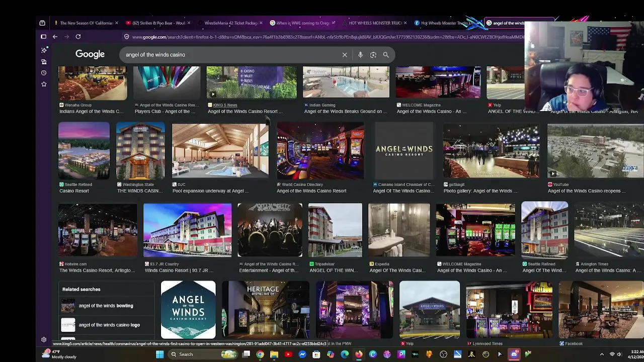644x362 pixels.
Task: Select related search 'angel of the winds bowling'
Action: point(106,306)
